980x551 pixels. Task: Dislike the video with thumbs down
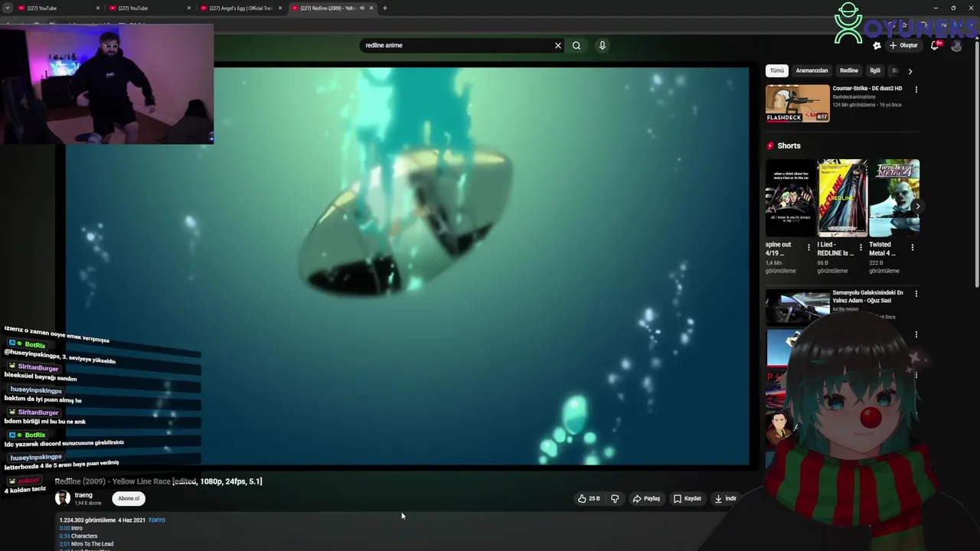coord(614,499)
